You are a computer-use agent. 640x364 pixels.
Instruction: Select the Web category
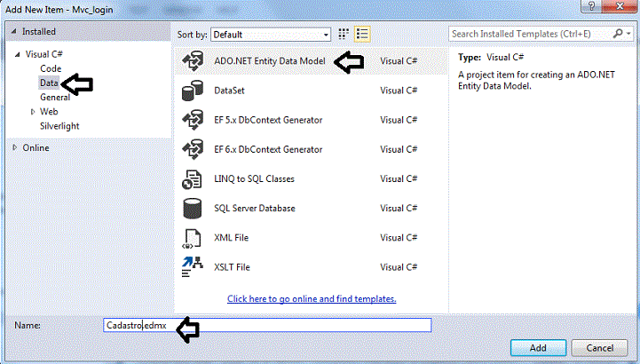[49, 111]
